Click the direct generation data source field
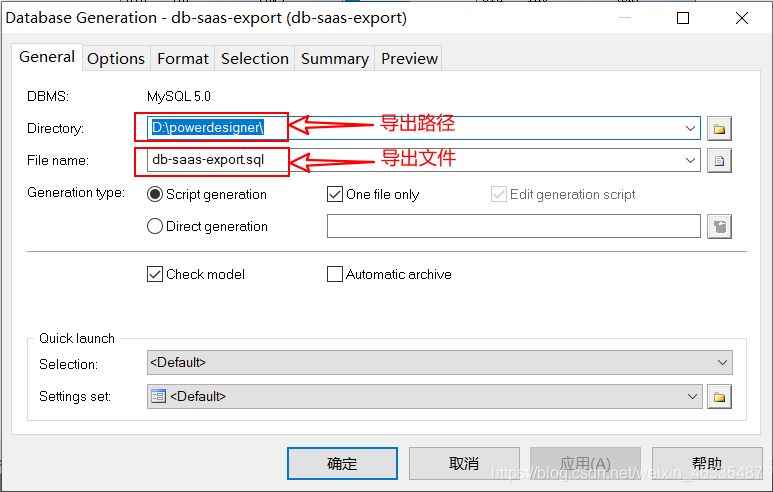Viewport: 773px width, 492px height. 514,226
